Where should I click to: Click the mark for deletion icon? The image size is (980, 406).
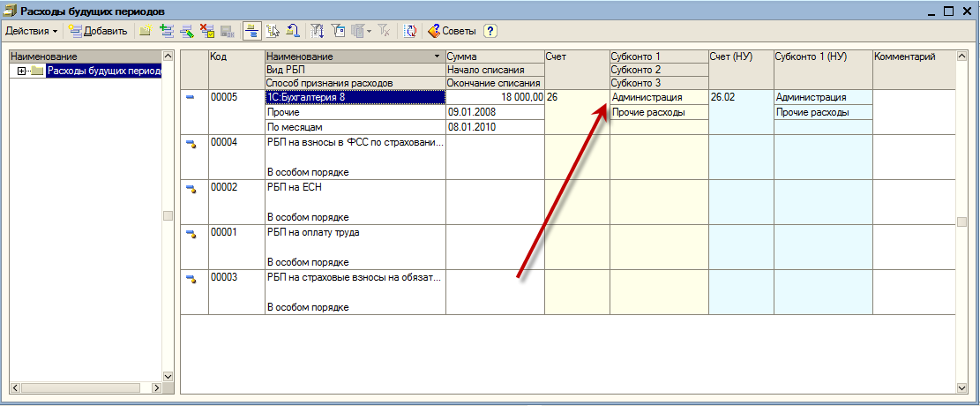pos(207,31)
